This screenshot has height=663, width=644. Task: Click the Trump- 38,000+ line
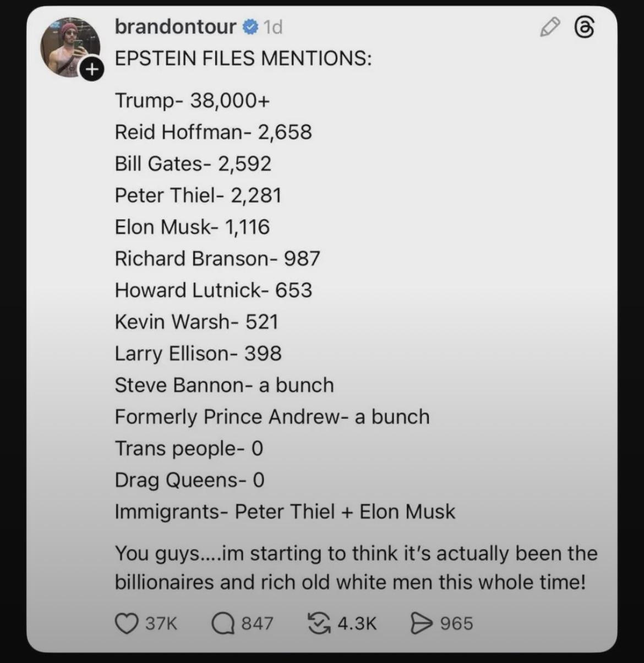(x=192, y=100)
